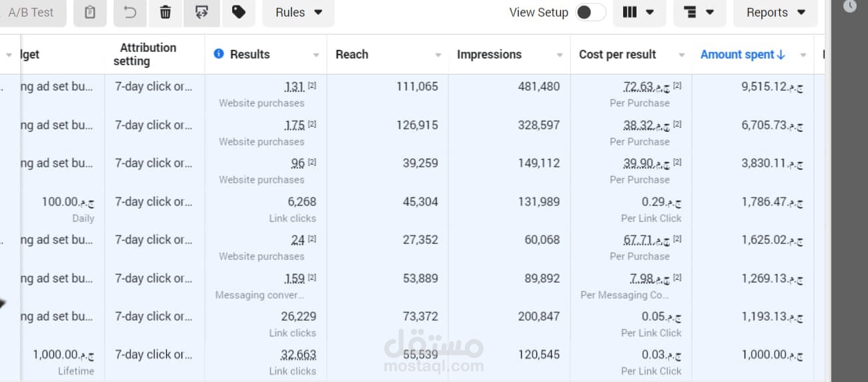
Task: Click the undo arrow icon
Action: click(130, 12)
